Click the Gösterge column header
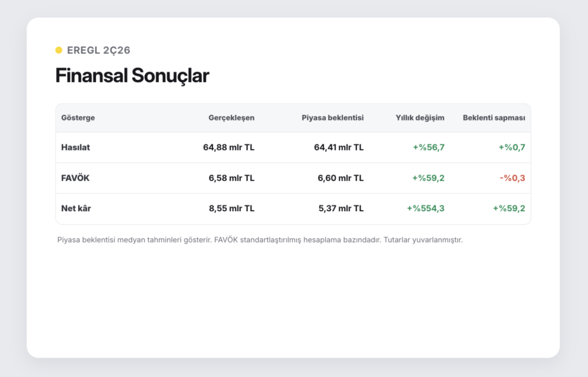The height and width of the screenshot is (377, 588). (78, 118)
